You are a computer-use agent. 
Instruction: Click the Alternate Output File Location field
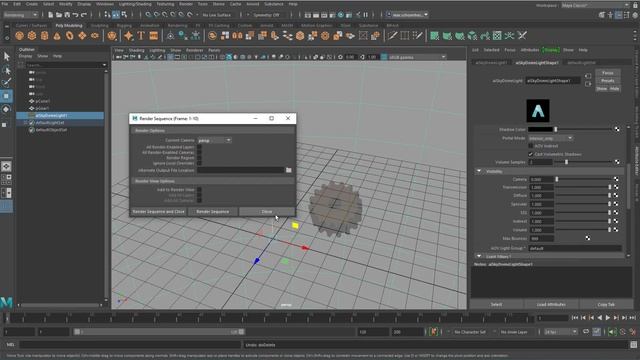[x=240, y=170]
